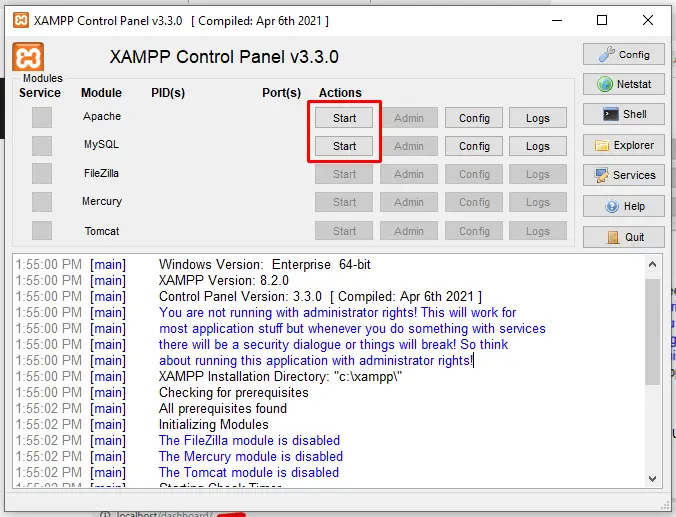
Task: Click the Tomcat module label
Action: [x=102, y=231]
